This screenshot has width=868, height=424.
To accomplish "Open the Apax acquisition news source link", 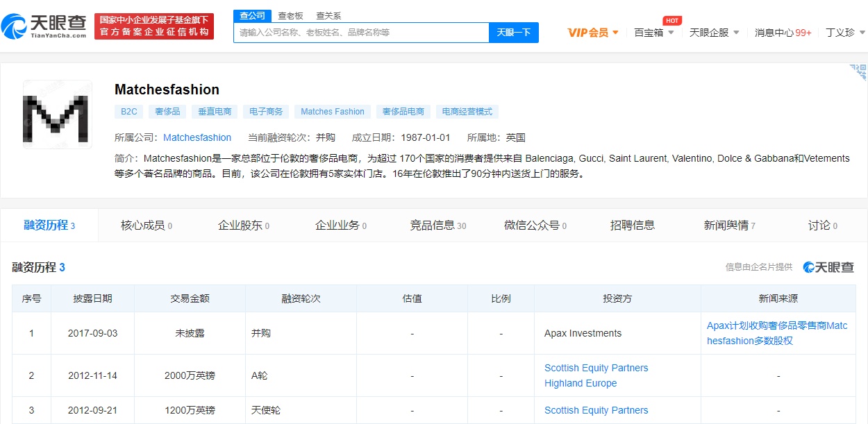I will (x=777, y=333).
